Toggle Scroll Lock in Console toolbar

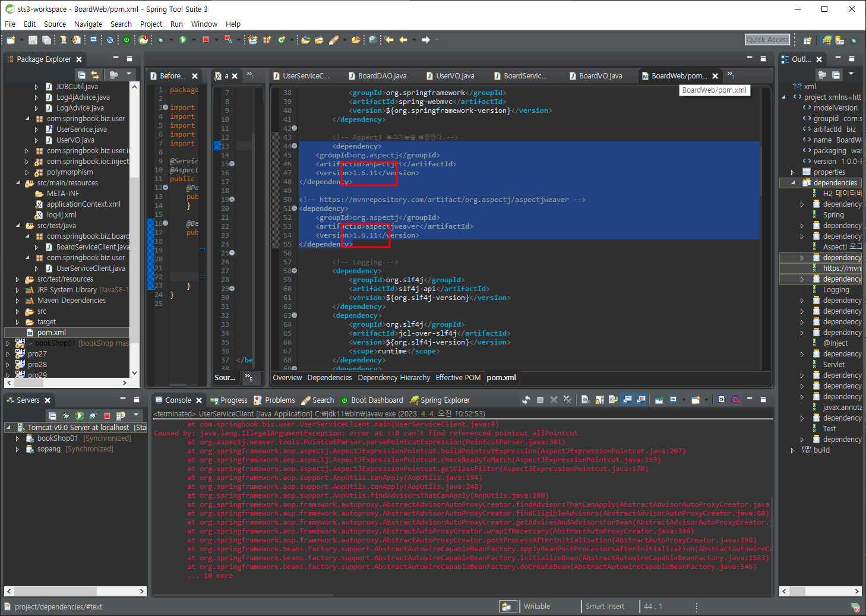(599, 400)
